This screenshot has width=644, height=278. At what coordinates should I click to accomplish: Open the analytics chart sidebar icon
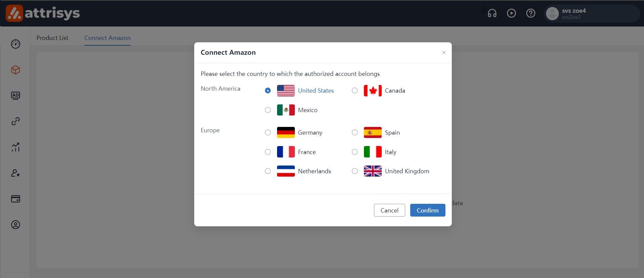coord(15,147)
